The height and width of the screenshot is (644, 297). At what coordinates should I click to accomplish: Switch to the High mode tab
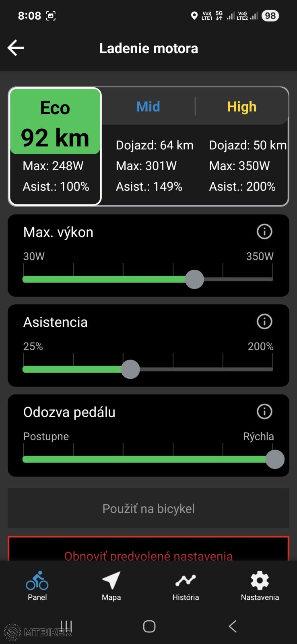pyautogui.click(x=241, y=107)
